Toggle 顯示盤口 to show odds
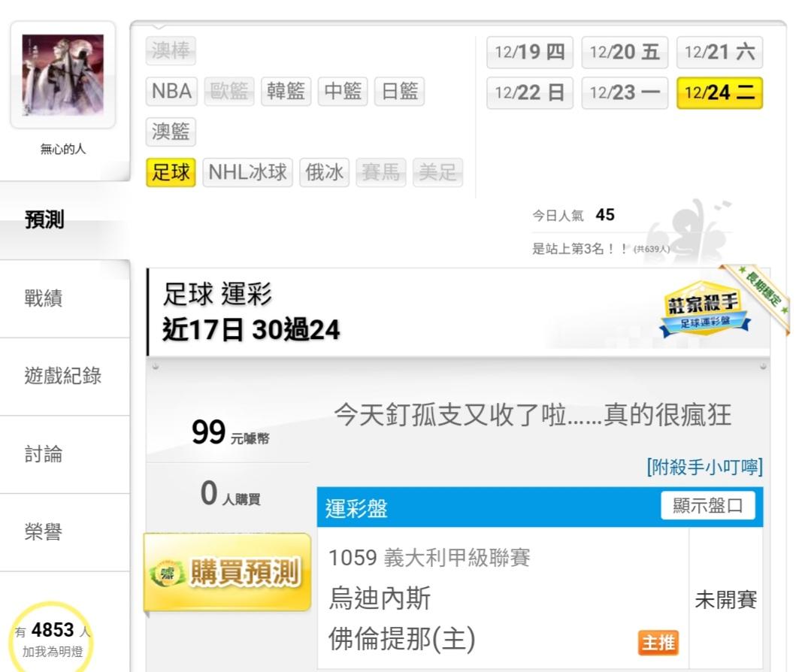The image size is (805, 672). tap(707, 506)
